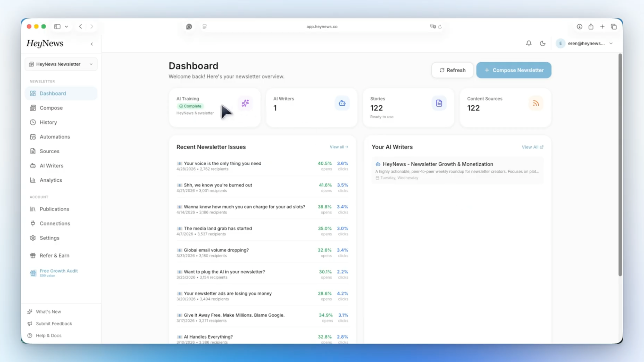Open 'AI Handles Everything?' issue
644x362 pixels.
(262, 339)
